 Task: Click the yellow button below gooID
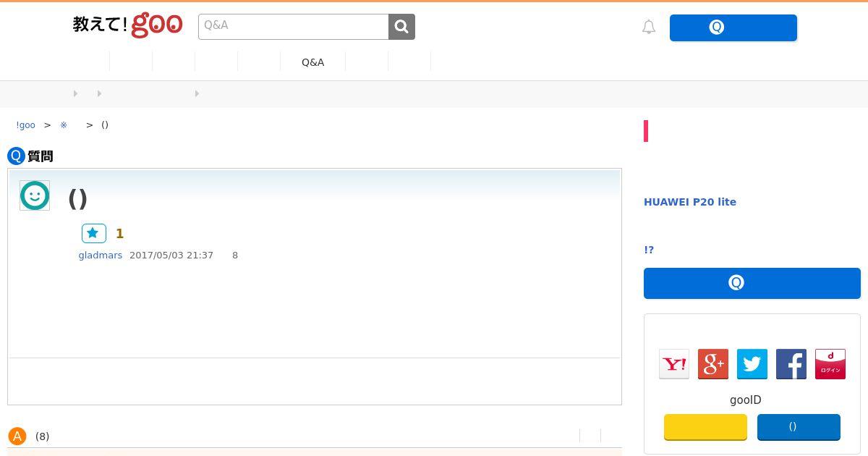click(x=705, y=427)
